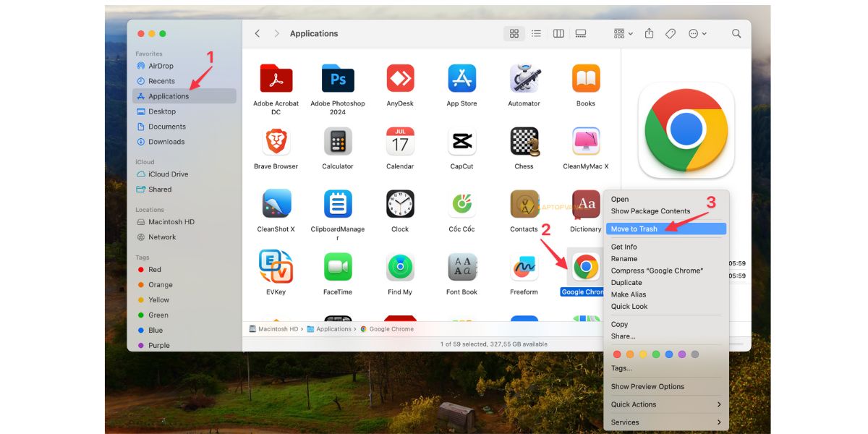The height and width of the screenshot is (434, 868).
Task: Select the CleanMyMac X icon
Action: 586,141
